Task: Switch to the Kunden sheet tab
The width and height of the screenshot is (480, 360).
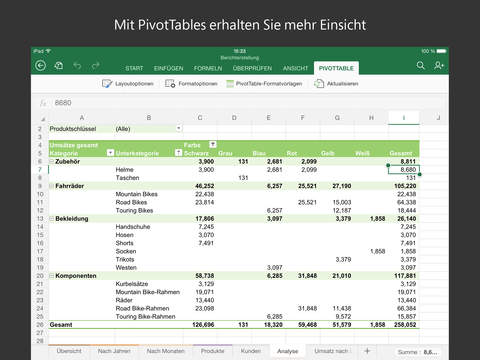Action: 250,351
